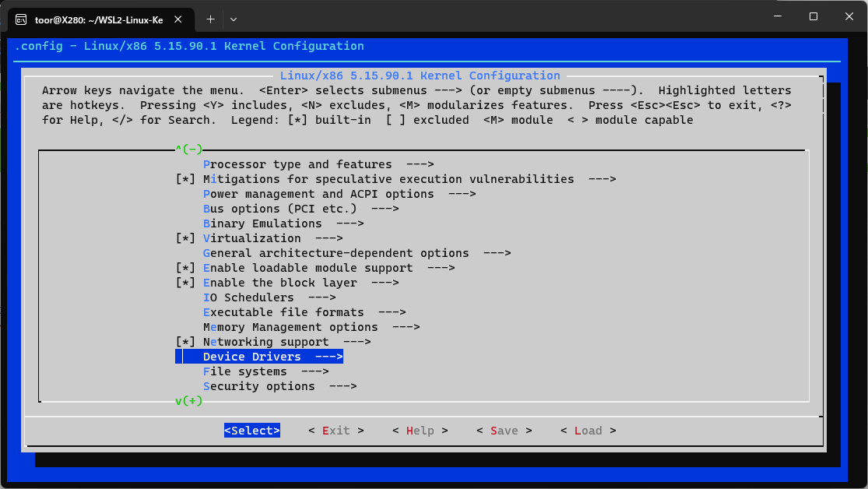
Task: Click the v(+) scroll-down indicator
Action: [189, 400]
